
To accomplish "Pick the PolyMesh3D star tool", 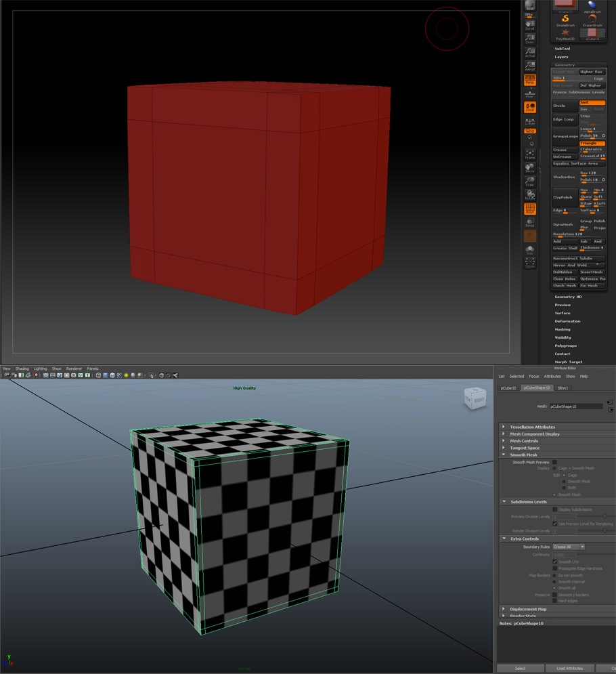I will (x=565, y=35).
